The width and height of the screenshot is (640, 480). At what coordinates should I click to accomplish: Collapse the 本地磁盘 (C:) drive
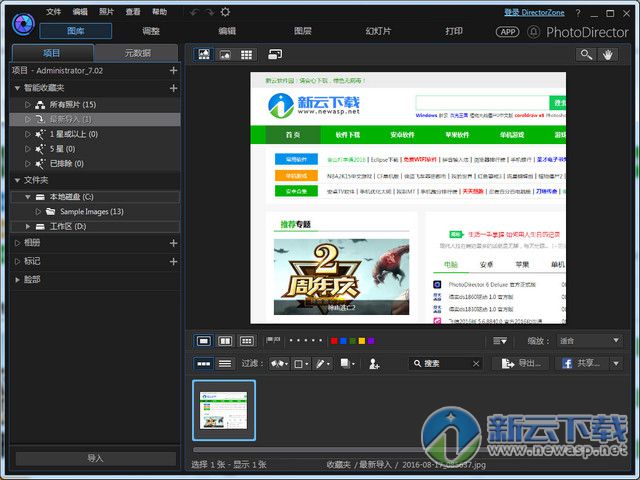(27, 197)
